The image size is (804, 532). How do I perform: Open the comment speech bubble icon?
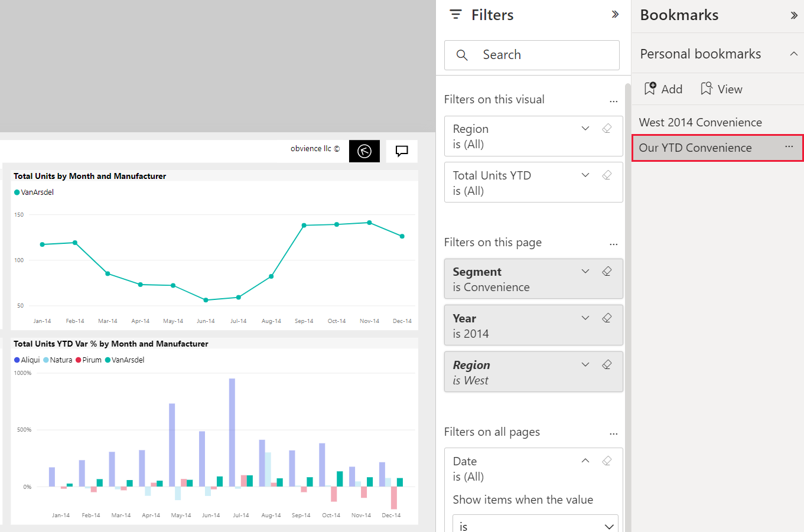pos(402,151)
